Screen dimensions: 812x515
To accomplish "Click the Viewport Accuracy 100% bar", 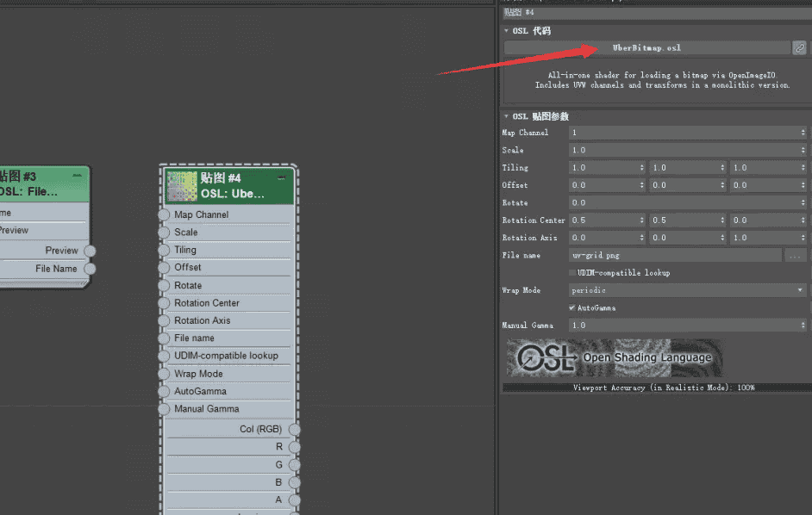I will pos(655,388).
